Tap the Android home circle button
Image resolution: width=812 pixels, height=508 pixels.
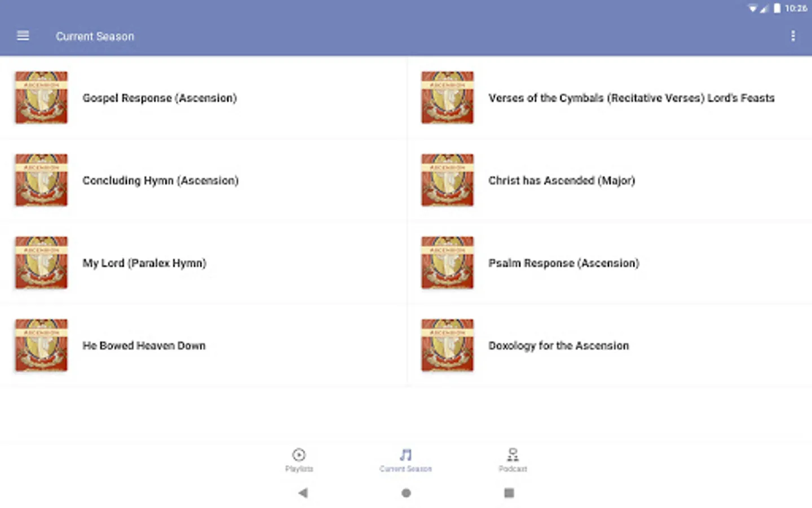406,493
